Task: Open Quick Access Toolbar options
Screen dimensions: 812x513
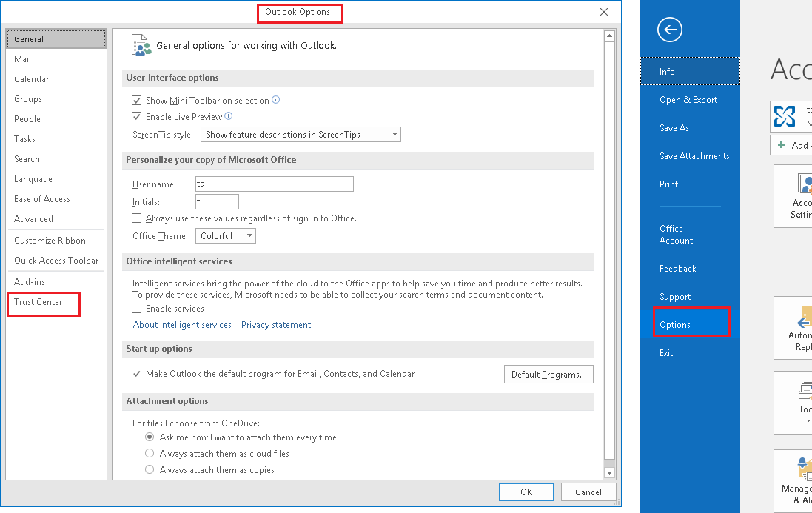Action: coord(56,261)
